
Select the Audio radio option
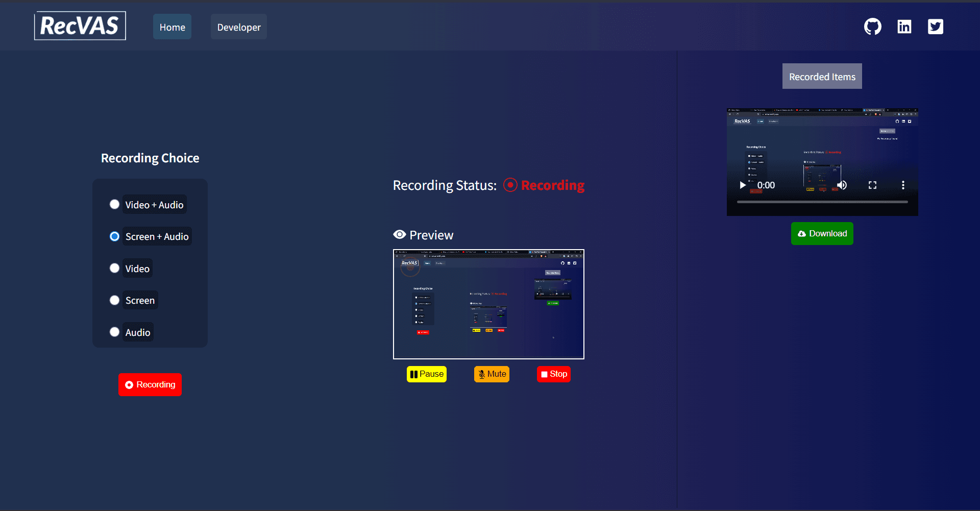point(114,332)
